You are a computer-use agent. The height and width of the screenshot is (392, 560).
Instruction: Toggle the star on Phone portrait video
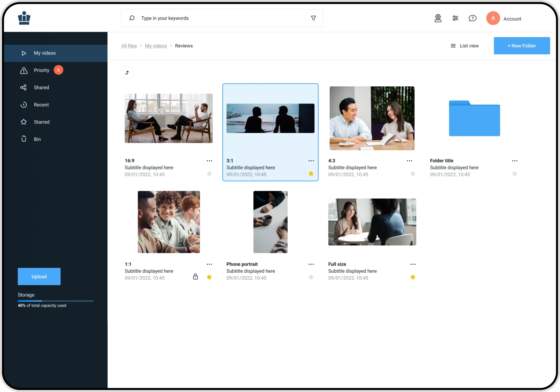(x=311, y=277)
